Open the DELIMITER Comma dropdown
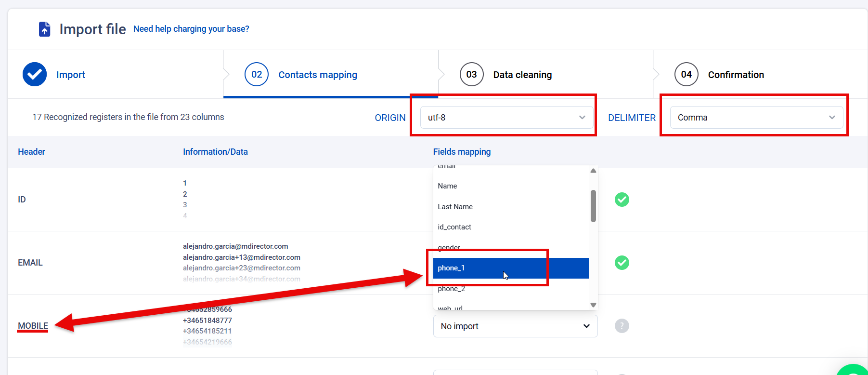Viewport: 868px width, 375px height. click(756, 118)
